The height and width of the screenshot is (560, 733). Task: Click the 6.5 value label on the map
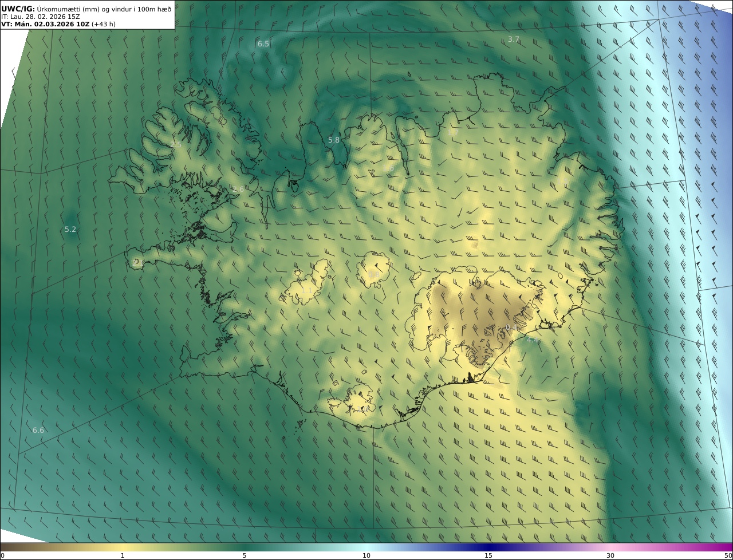263,44
